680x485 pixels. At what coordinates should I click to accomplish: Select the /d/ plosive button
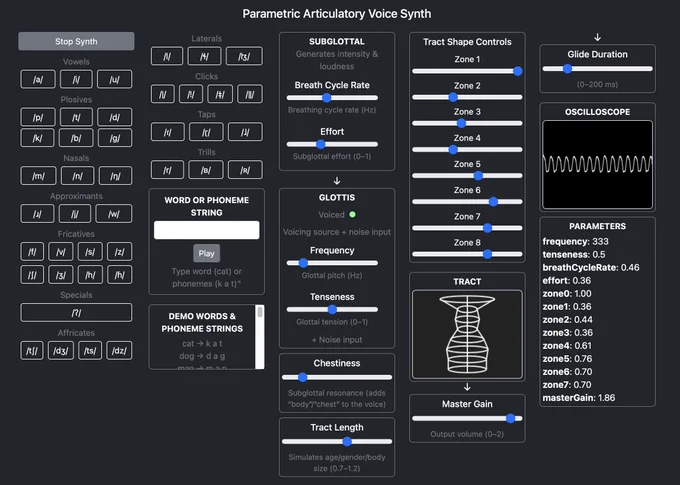click(x=114, y=117)
